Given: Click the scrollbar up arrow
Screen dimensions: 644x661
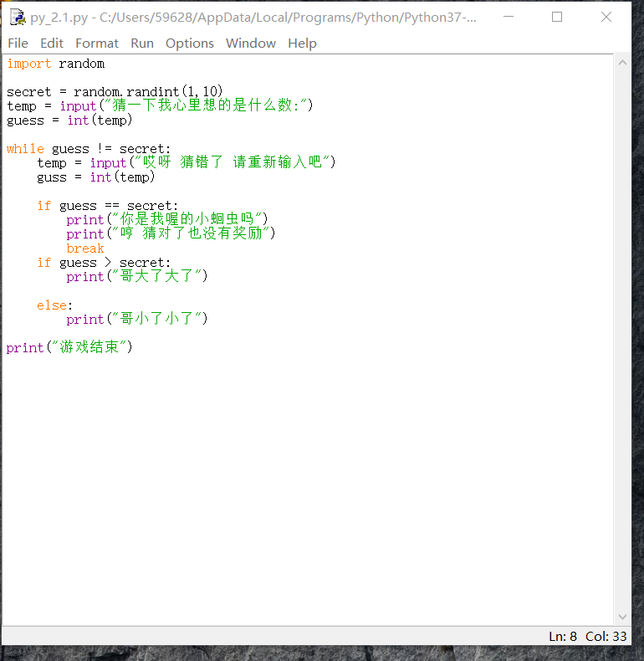Looking at the screenshot, I should (622, 63).
